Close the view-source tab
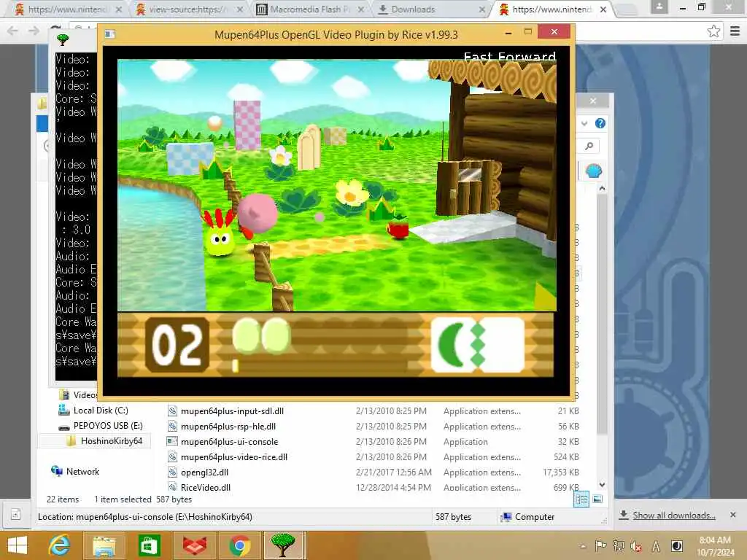This screenshot has height=560, width=747. tap(240, 9)
